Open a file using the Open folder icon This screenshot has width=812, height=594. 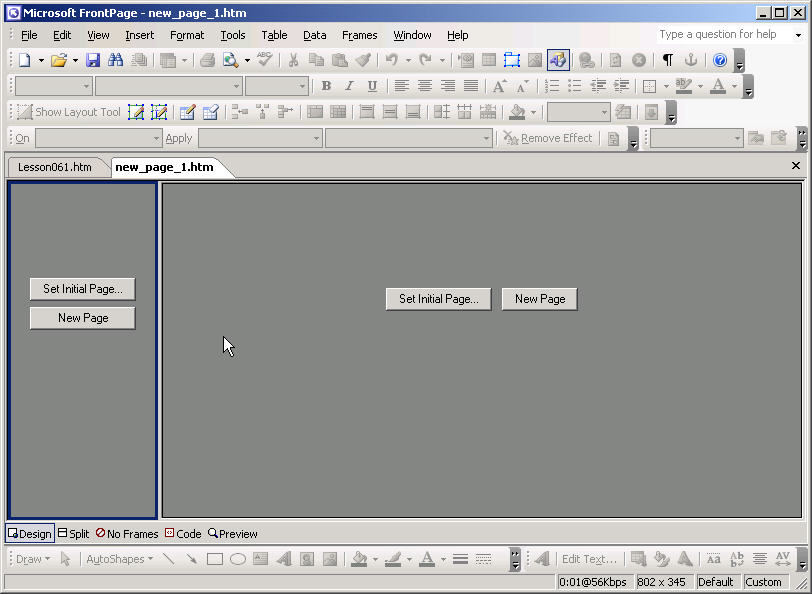[x=59, y=60]
